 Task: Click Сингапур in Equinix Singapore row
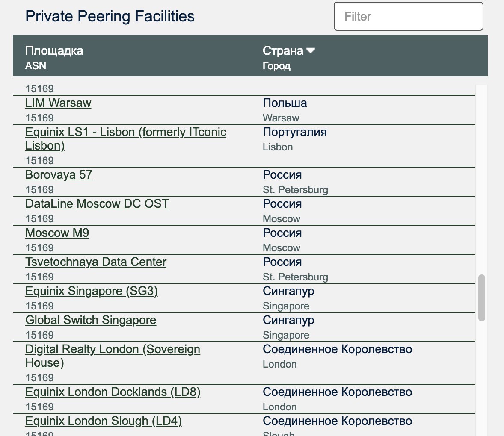(x=288, y=291)
